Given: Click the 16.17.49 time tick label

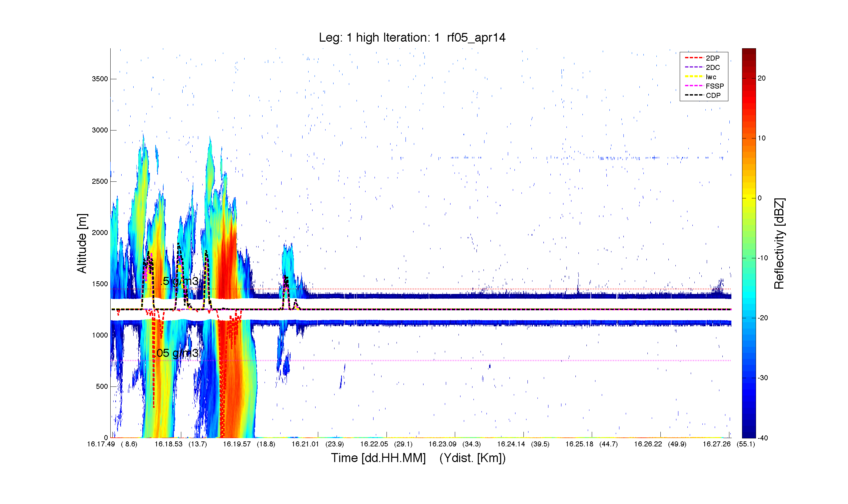Looking at the screenshot, I should tap(101, 444).
